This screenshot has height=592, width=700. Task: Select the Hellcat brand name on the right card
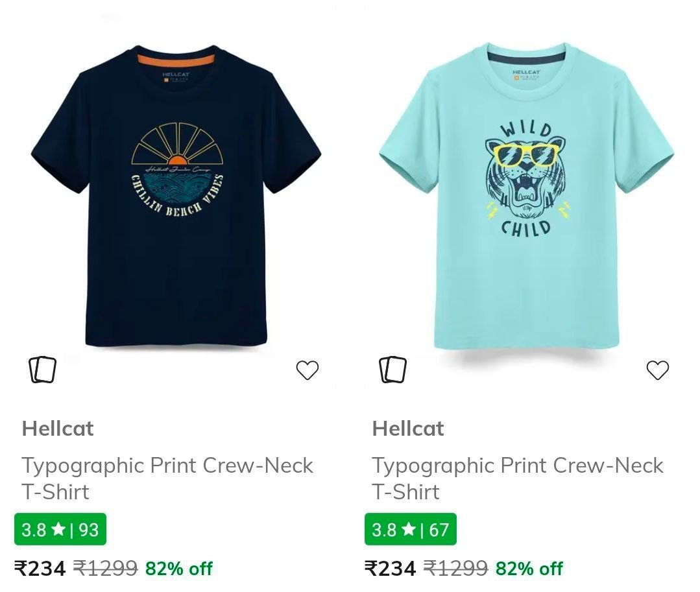(408, 428)
